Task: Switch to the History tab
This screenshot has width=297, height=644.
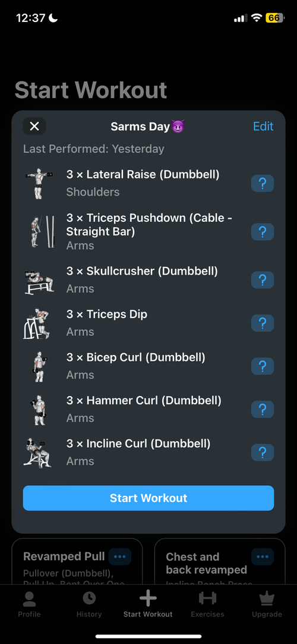Action: tap(89, 604)
